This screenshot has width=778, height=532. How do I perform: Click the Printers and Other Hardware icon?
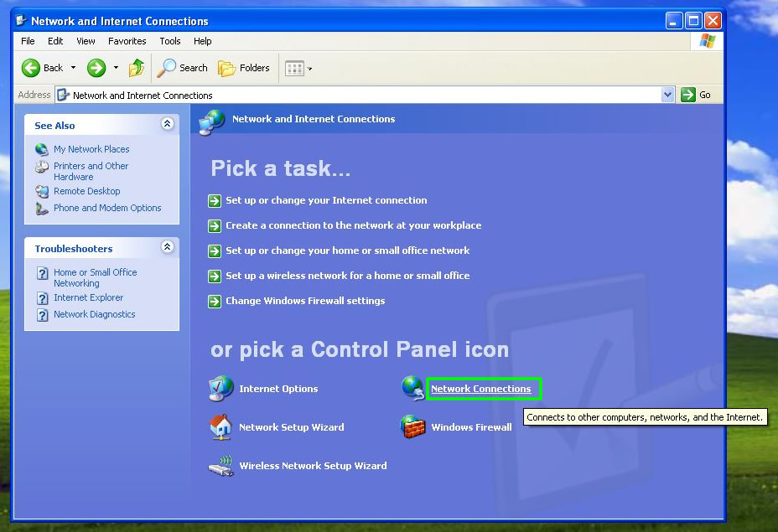coord(42,167)
